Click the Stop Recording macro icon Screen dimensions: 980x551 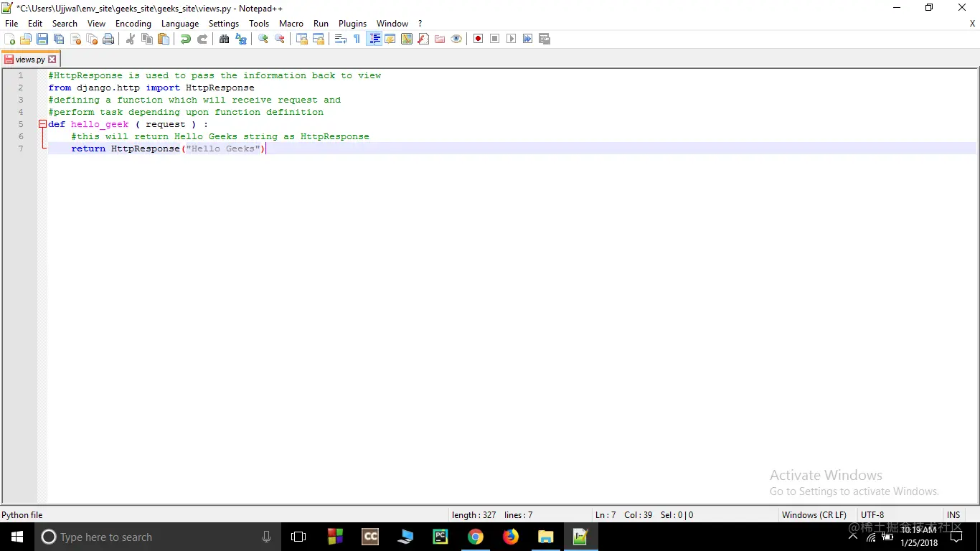[495, 39]
